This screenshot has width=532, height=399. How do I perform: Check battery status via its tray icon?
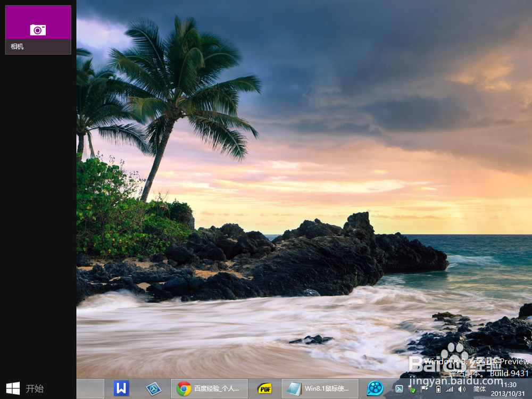click(437, 389)
